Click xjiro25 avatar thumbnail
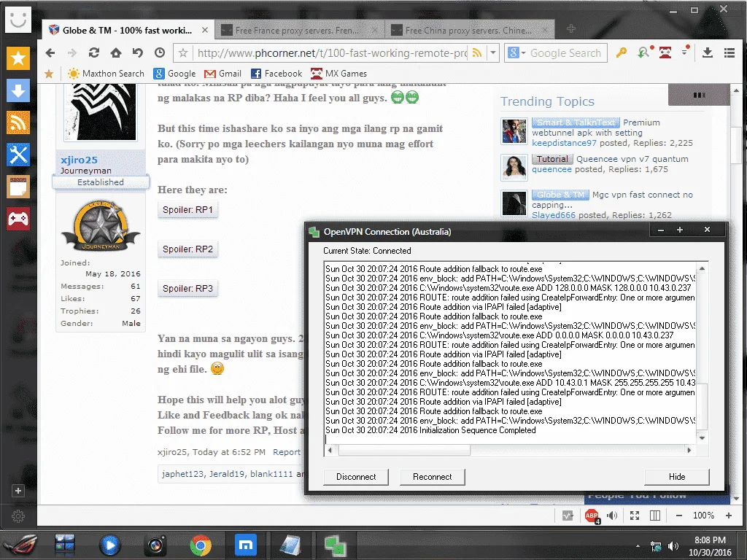The image size is (747, 560). pyautogui.click(x=101, y=112)
